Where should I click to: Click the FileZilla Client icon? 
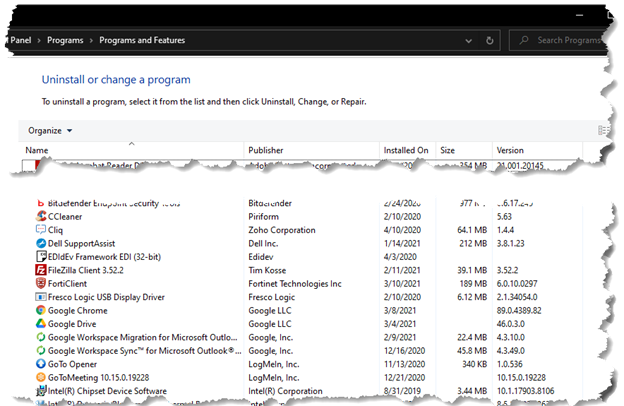[41, 270]
